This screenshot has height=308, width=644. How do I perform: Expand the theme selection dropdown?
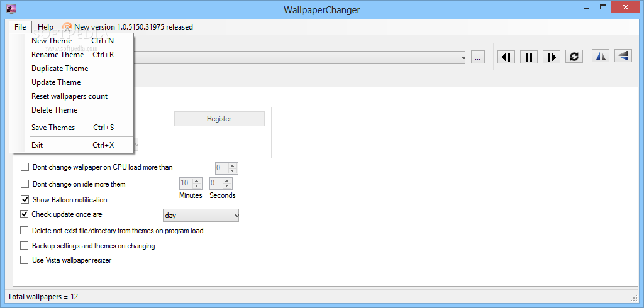click(x=464, y=58)
